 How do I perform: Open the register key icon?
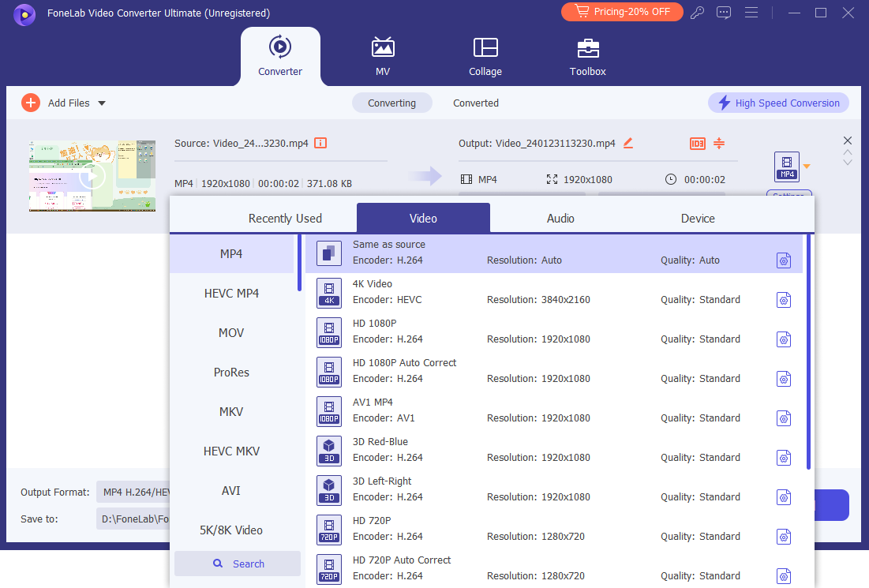(x=697, y=13)
